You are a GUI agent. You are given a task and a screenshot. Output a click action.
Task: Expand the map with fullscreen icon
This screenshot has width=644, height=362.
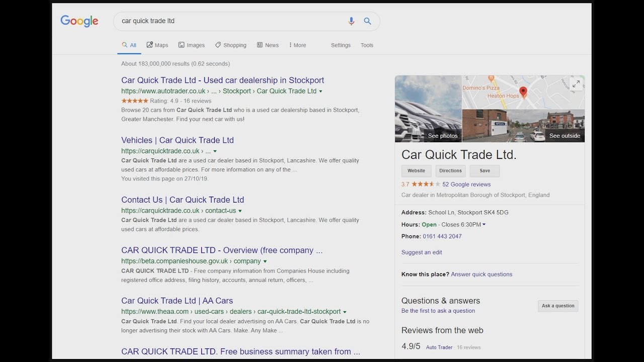[x=576, y=84]
